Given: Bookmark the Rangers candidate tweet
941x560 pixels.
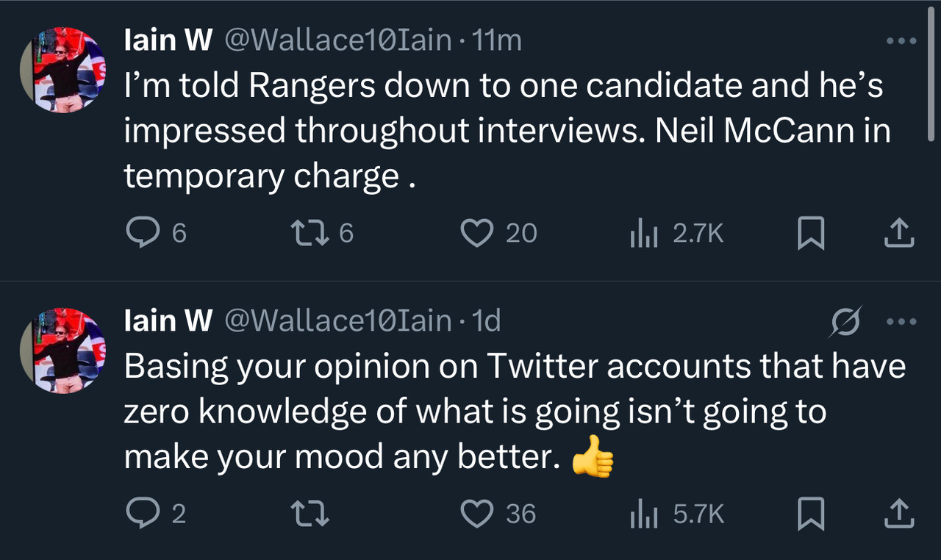Looking at the screenshot, I should coord(811,234).
